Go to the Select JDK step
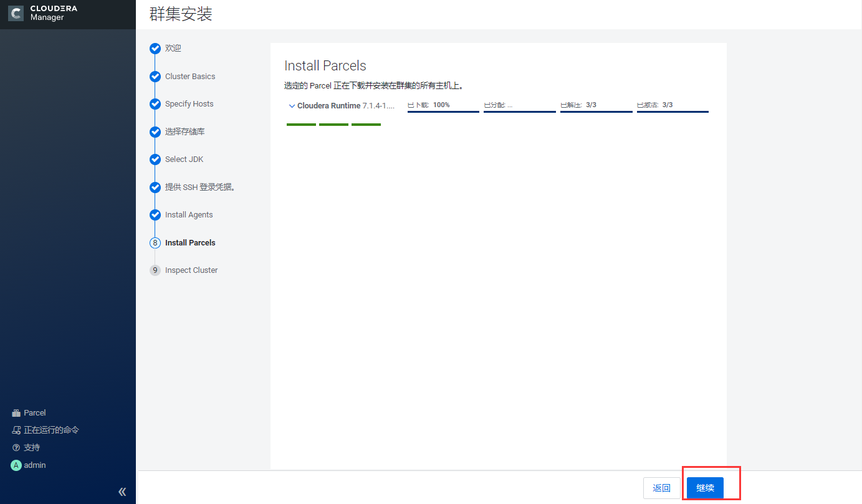Viewport: 862px width, 504px height. point(184,159)
